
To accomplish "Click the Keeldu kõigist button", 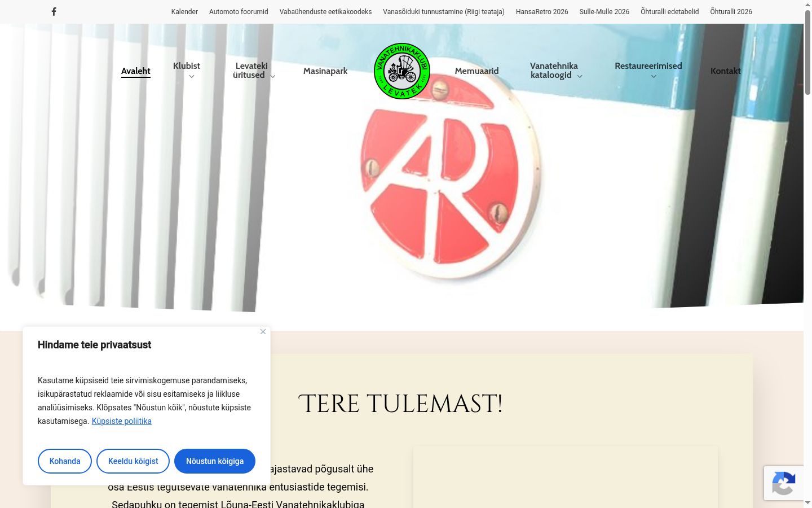I will 133,461.
